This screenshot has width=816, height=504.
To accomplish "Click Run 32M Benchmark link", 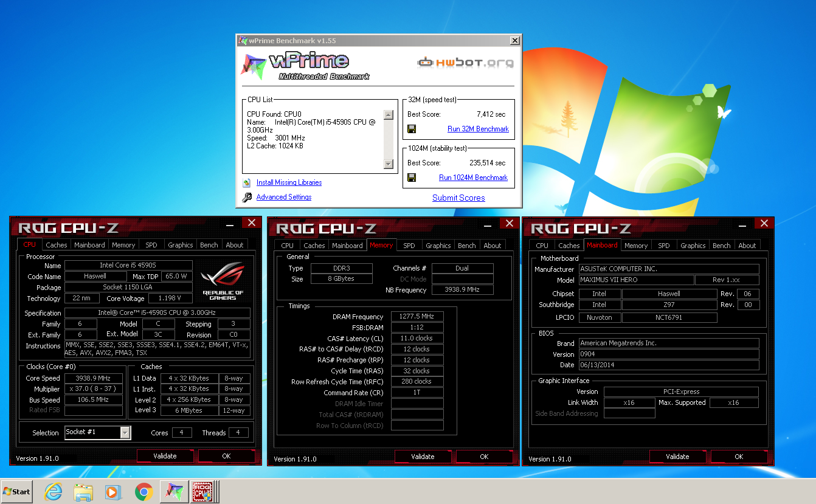I will [x=478, y=129].
